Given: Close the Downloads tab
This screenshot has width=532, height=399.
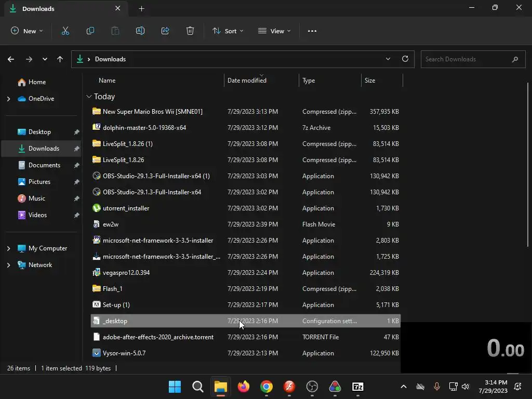Looking at the screenshot, I should tap(118, 8).
